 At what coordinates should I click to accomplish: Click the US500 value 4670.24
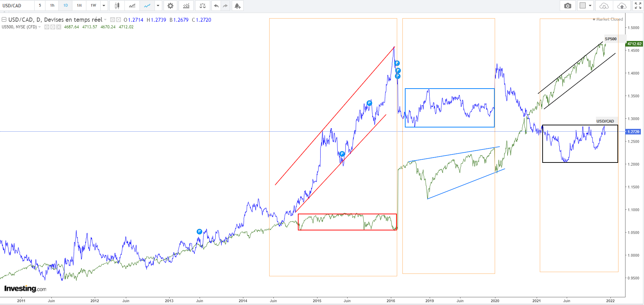tap(108, 27)
